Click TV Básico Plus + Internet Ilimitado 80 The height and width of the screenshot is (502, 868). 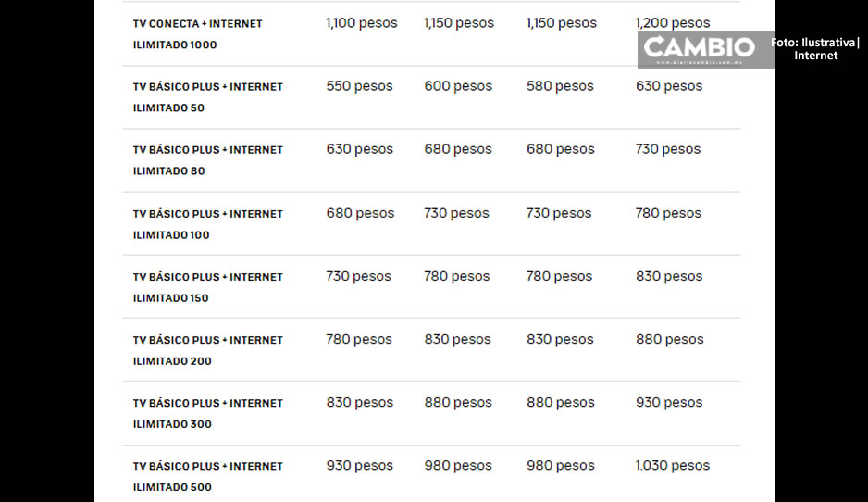point(207,160)
